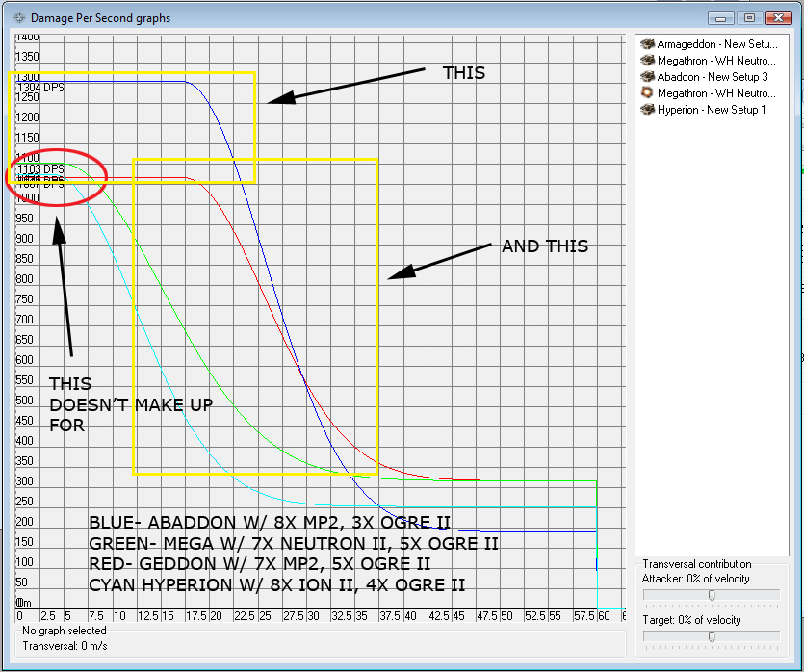This screenshot has width=804, height=672.
Task: Adjust the Attacker velocity transversal slider
Action: [x=712, y=596]
